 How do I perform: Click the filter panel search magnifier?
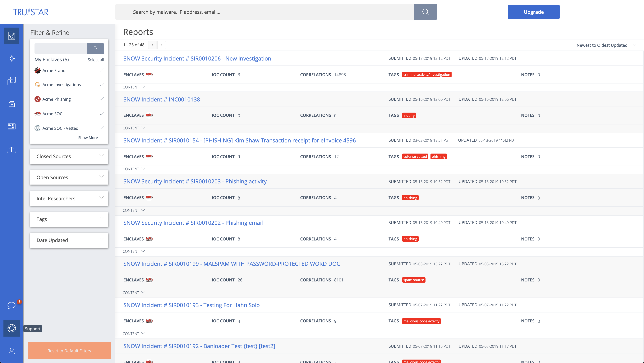pos(96,48)
